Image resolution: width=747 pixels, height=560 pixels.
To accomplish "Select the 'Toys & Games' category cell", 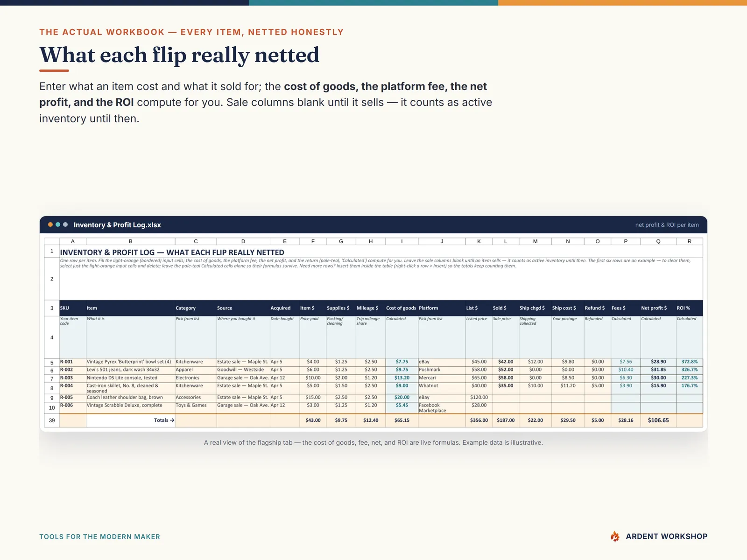I will click(x=196, y=408).
